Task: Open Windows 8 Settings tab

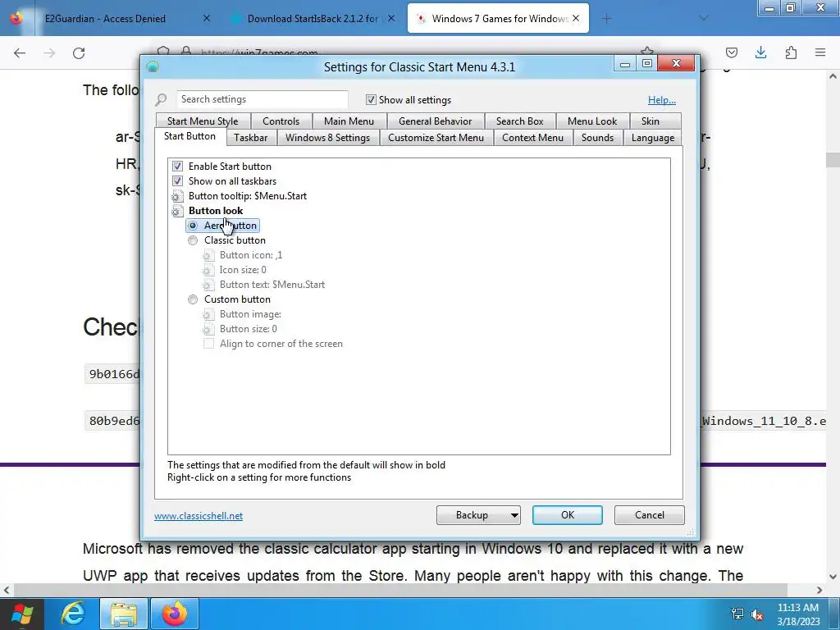Action: click(x=327, y=138)
